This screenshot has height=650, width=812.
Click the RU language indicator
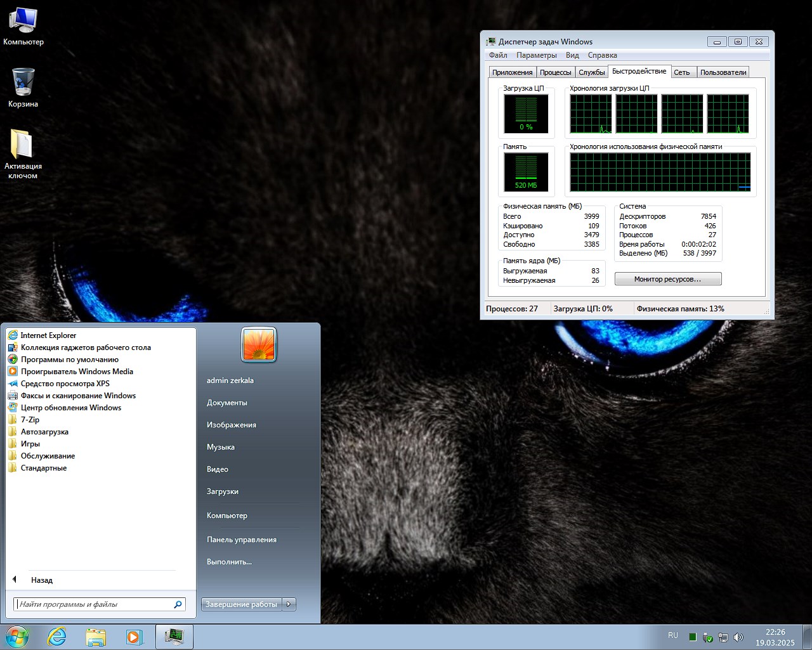click(x=673, y=635)
